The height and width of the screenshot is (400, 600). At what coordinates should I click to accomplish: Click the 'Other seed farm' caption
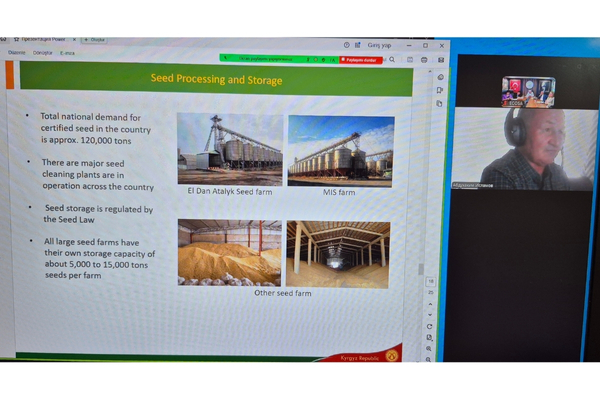[283, 293]
